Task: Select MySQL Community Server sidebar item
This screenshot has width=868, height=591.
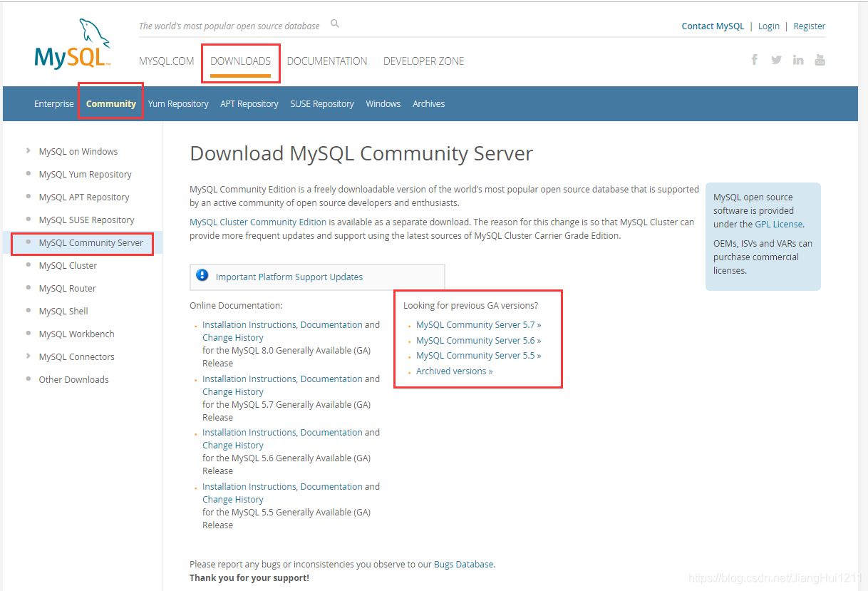Action: [91, 243]
